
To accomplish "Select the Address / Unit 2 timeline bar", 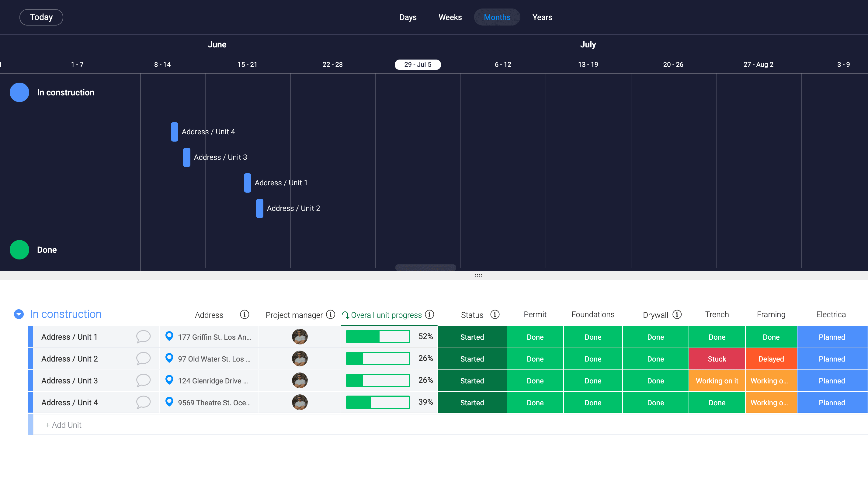I will 260,208.
